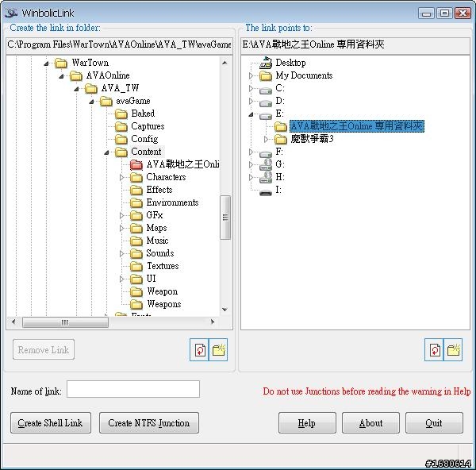
Task: Click the new folder icon under the left tree
Action: click(x=218, y=349)
